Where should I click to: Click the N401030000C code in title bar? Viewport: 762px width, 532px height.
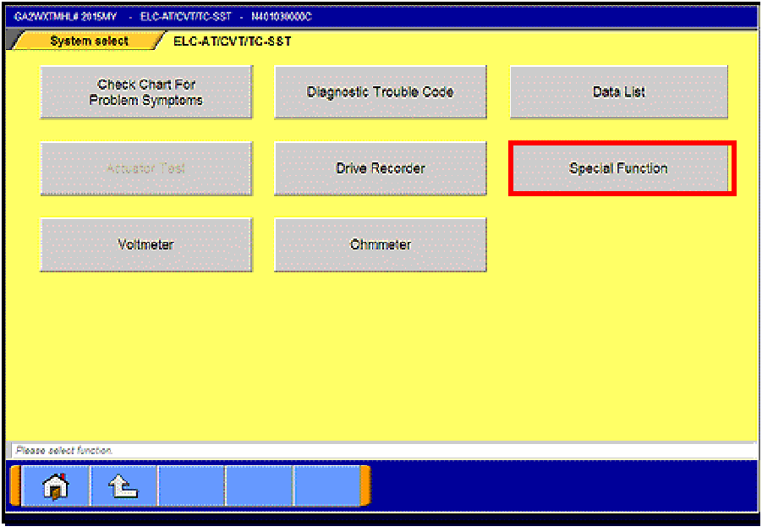[282, 17]
